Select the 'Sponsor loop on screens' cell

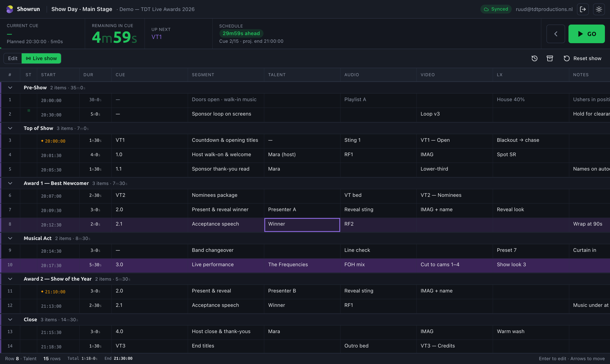click(226, 115)
